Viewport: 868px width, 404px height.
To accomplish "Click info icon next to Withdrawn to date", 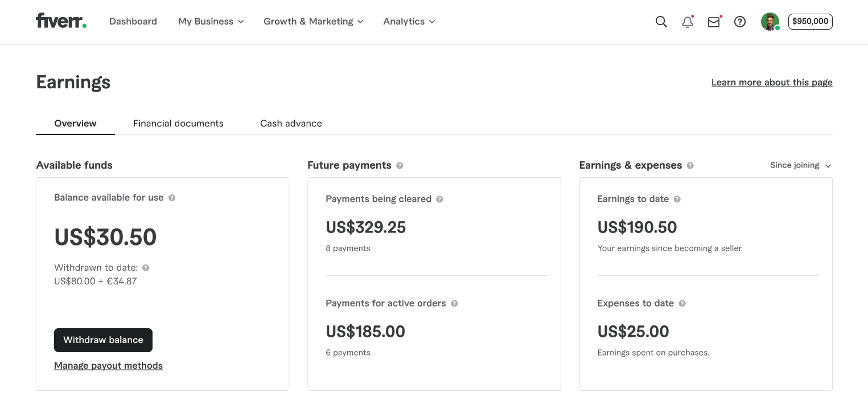I will tap(146, 268).
